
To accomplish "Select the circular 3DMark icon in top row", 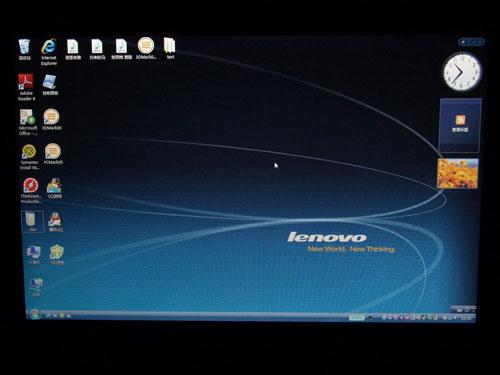I will [x=146, y=48].
